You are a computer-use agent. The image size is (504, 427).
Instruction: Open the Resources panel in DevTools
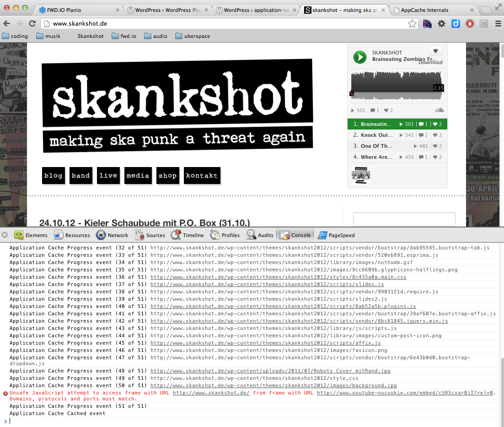(72, 235)
